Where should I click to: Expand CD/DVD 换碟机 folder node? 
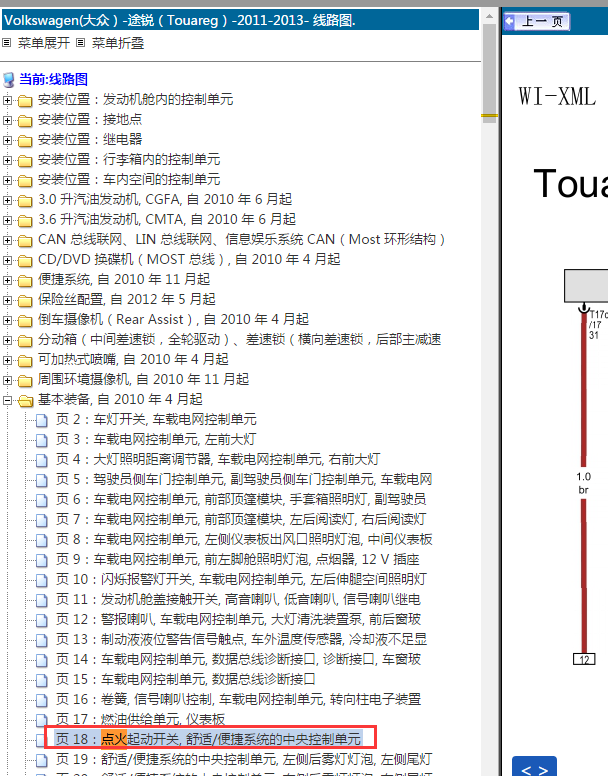coord(7,260)
